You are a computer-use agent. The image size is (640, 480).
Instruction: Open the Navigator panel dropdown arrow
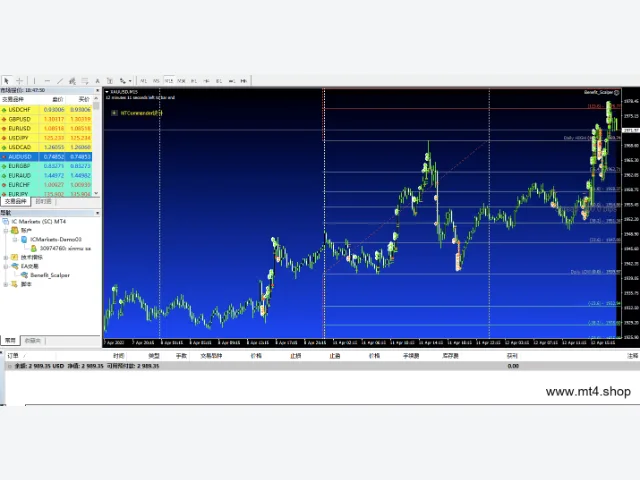(x=97, y=213)
